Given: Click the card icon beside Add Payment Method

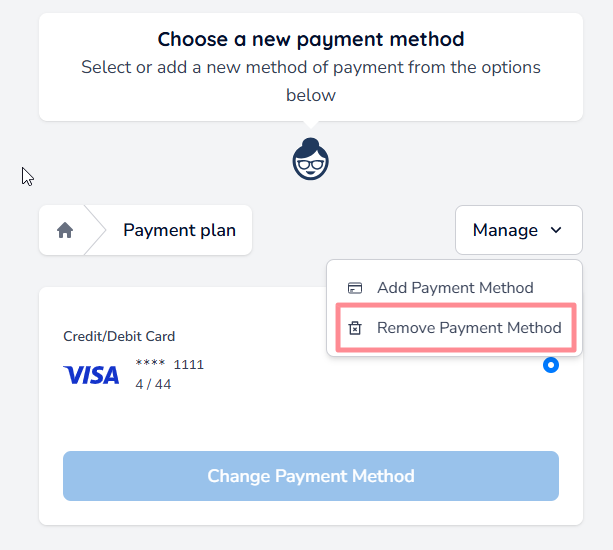Looking at the screenshot, I should 355,288.
